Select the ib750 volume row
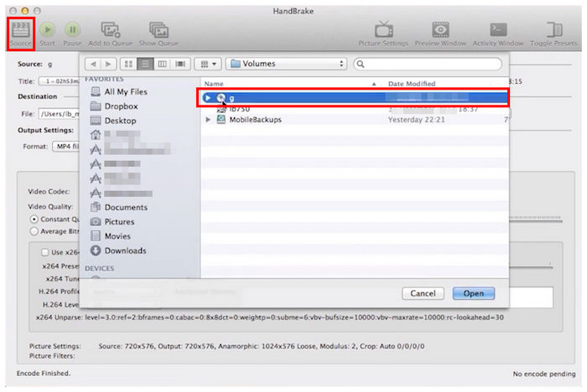 pyautogui.click(x=355, y=109)
